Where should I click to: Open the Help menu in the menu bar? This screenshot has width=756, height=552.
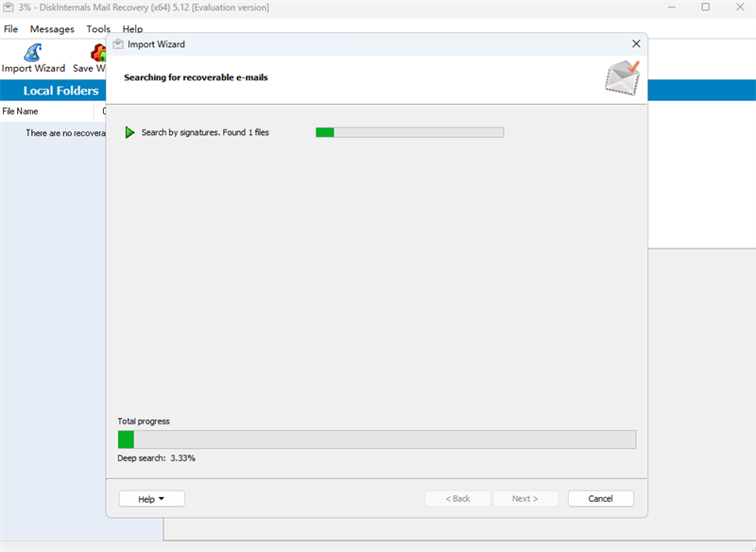133,29
